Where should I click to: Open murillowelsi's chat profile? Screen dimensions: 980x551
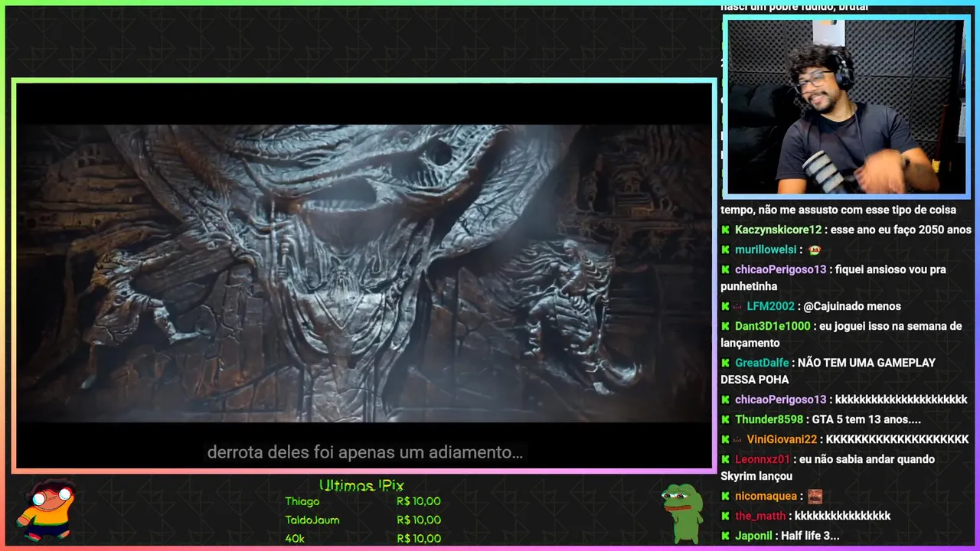pyautogui.click(x=766, y=249)
